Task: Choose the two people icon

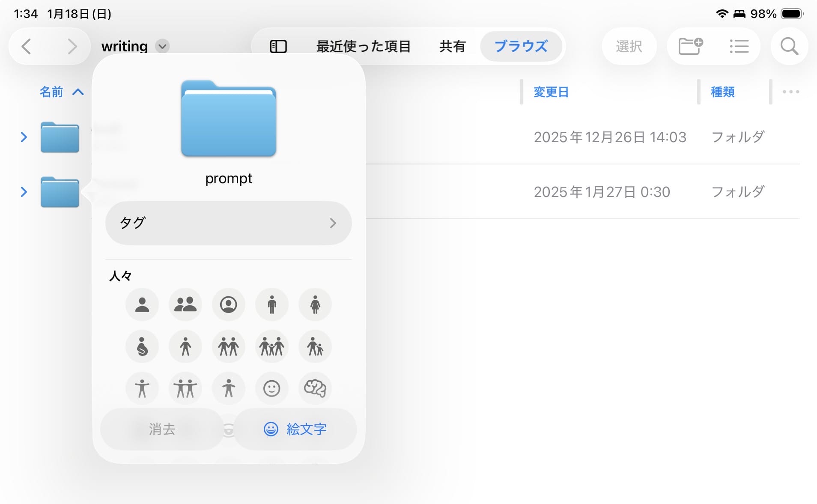Action: click(x=185, y=304)
